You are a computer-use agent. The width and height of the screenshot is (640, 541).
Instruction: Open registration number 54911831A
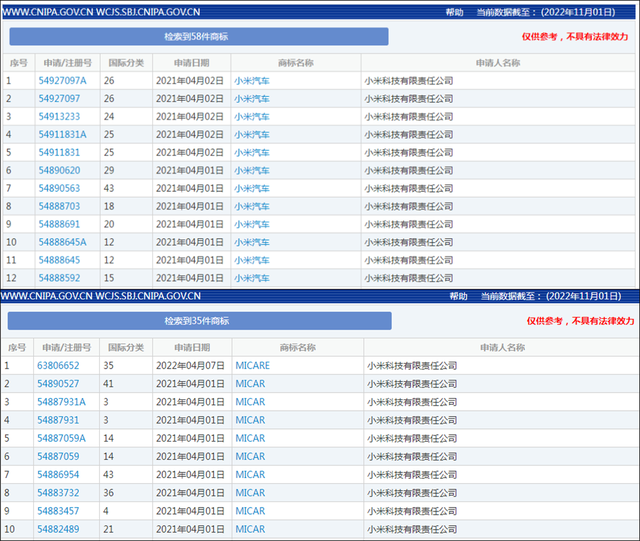62,135
